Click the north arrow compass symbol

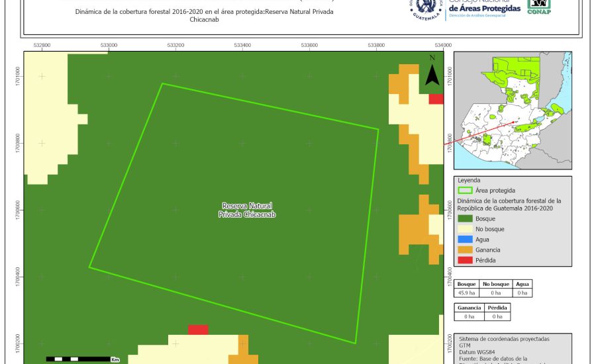coord(432,71)
